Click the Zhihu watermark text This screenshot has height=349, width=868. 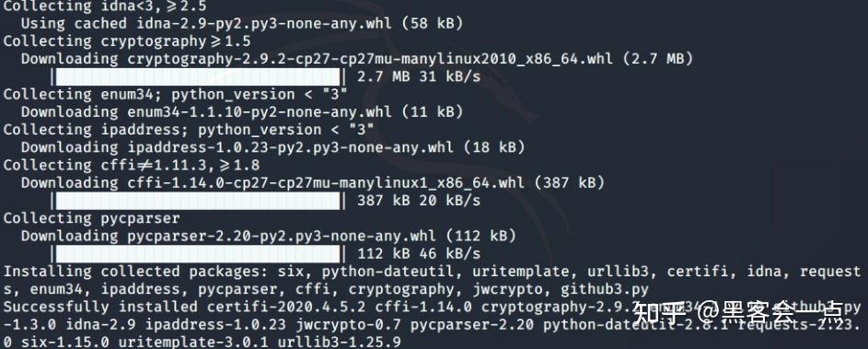point(738,313)
